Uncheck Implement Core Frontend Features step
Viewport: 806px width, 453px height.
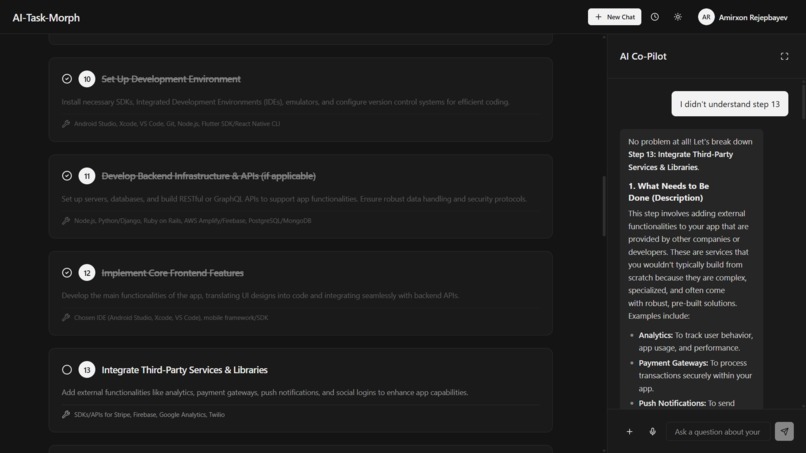(67, 273)
